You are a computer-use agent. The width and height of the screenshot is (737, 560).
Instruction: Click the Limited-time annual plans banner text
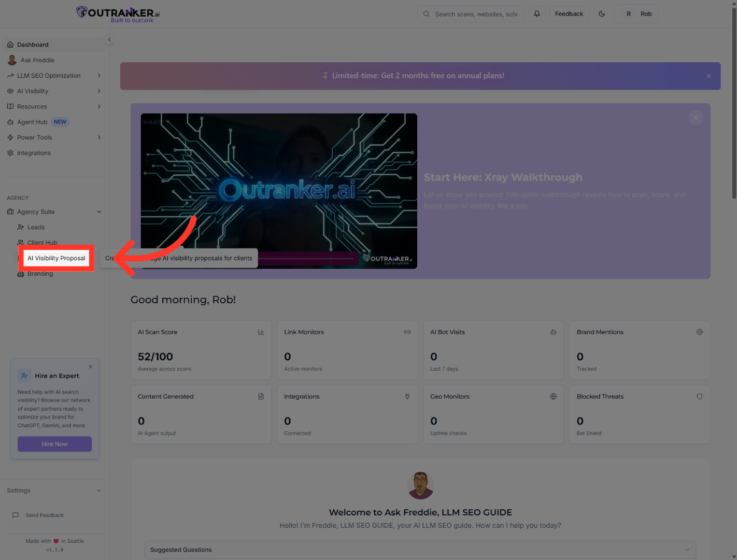pos(418,76)
